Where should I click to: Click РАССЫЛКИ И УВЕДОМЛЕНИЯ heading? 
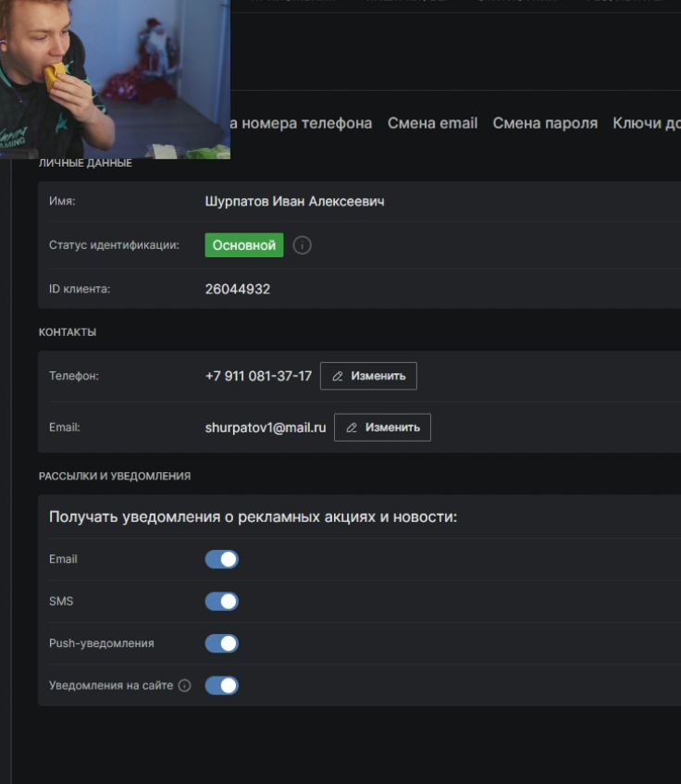(115, 476)
